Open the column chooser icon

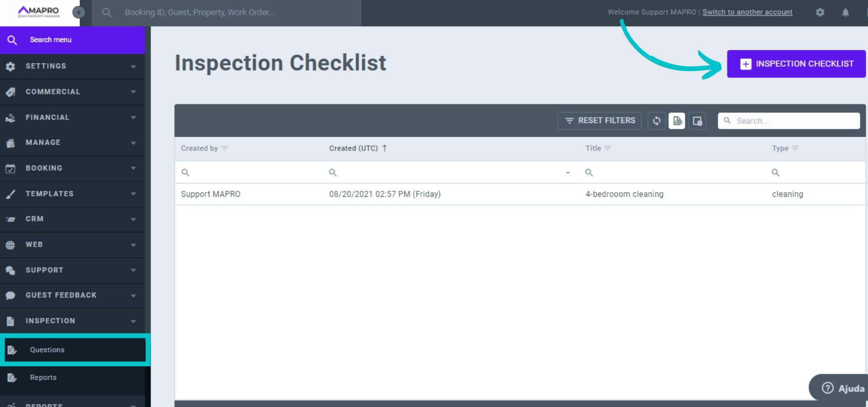coord(697,121)
